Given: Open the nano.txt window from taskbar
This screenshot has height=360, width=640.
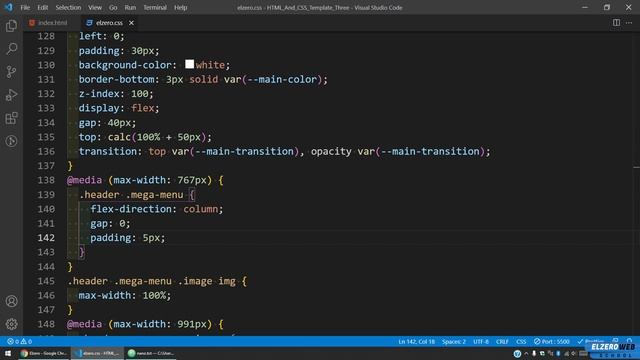Looking at the screenshot, I should [151, 353].
